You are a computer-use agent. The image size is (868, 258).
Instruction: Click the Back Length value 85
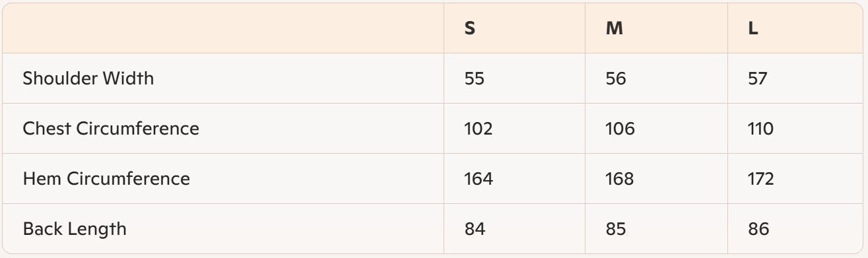tap(617, 230)
